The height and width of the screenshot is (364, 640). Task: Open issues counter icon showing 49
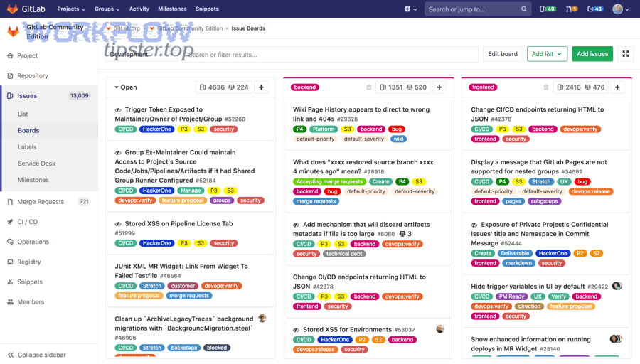548,9
